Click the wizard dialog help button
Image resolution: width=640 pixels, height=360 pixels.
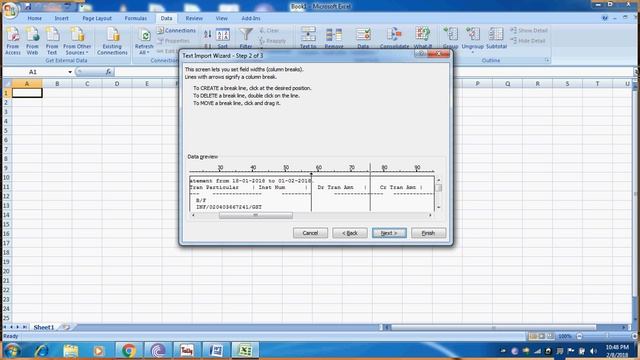[420, 54]
